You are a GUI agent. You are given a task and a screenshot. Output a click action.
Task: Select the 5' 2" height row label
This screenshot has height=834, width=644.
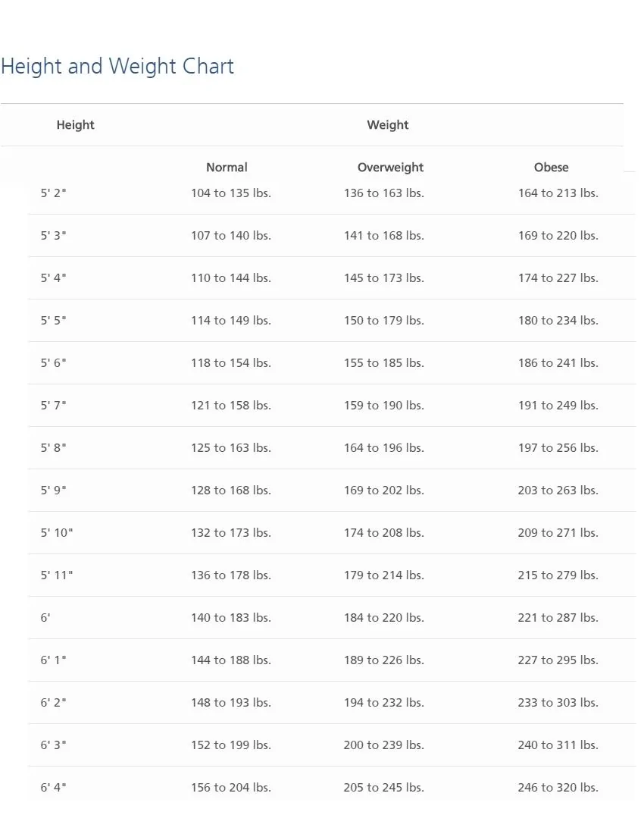[x=53, y=193]
